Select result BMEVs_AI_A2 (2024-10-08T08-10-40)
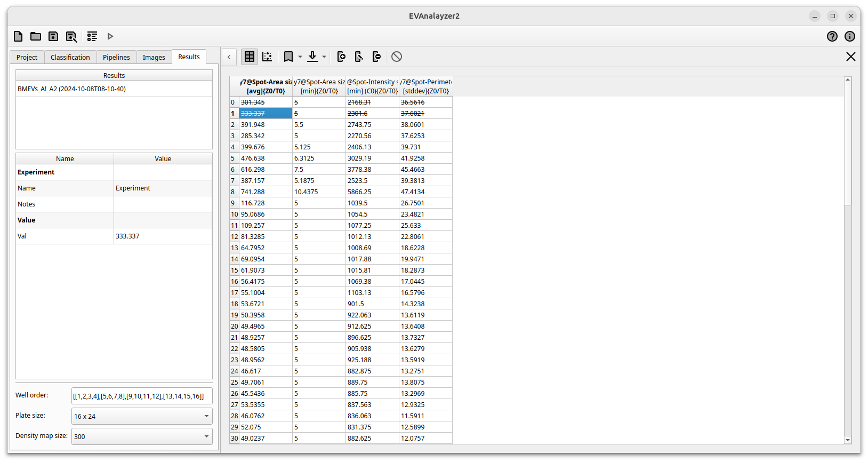The width and height of the screenshot is (868, 462). pyautogui.click(x=114, y=89)
